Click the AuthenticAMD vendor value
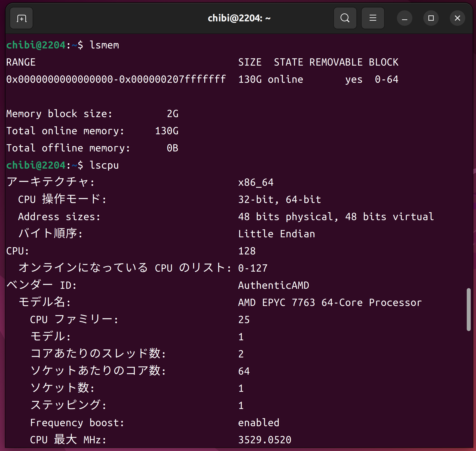The height and width of the screenshot is (451, 476). tap(273, 285)
